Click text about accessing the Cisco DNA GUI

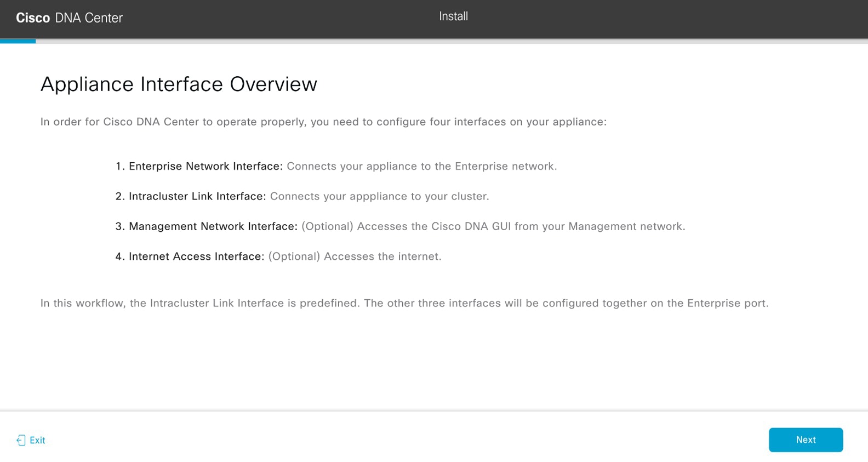[493, 226]
